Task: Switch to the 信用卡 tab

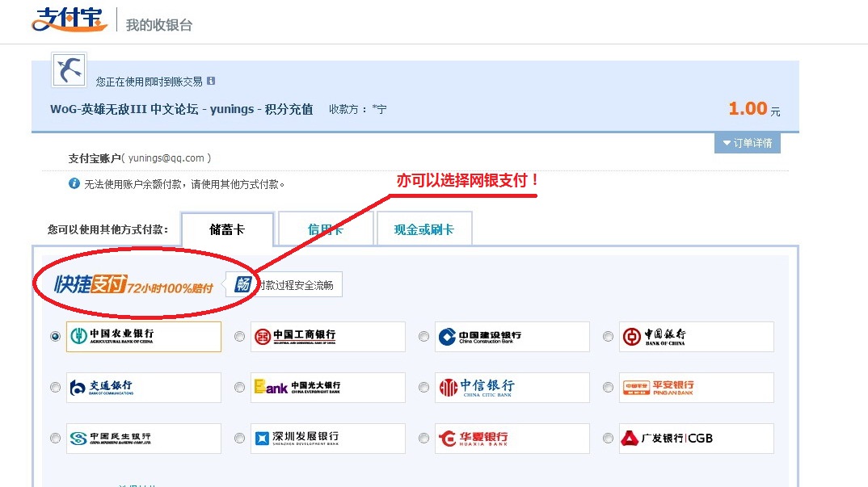Action: pos(326,229)
